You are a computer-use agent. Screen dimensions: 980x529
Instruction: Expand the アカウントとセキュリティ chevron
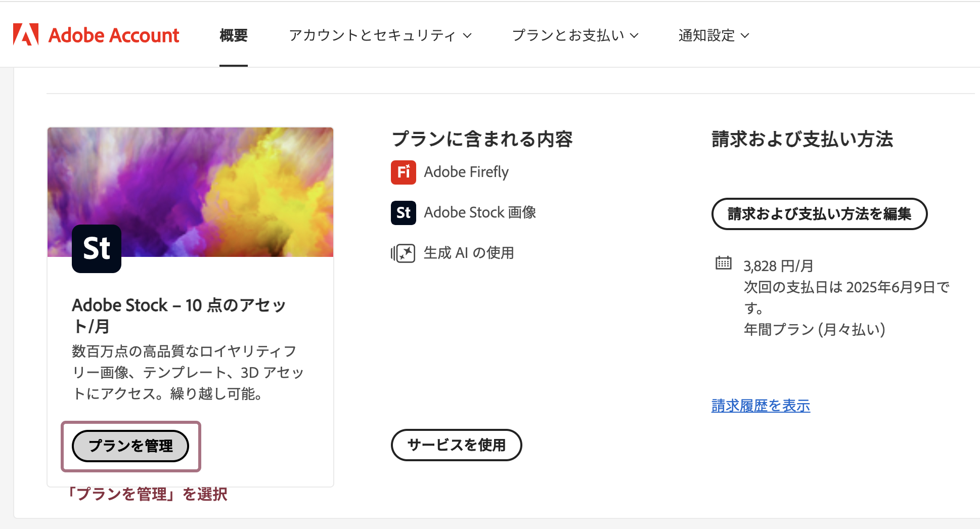pos(468,35)
